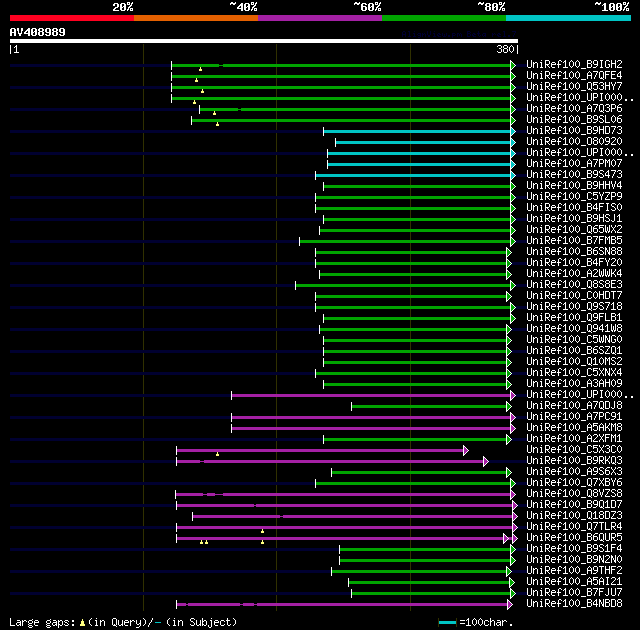Open the UniRef100_B9SL06 hit
Image resolution: width=640 pixels, height=630 pixels.
pos(574,120)
